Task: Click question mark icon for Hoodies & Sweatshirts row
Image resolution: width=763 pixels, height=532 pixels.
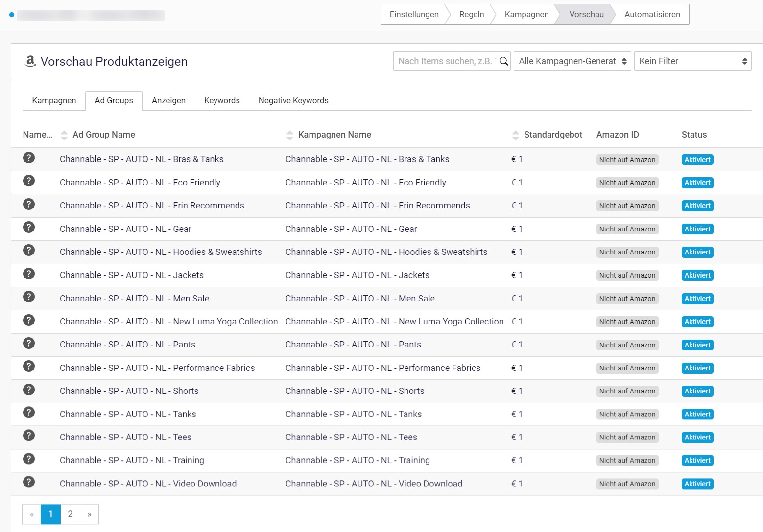Action: 29,250
